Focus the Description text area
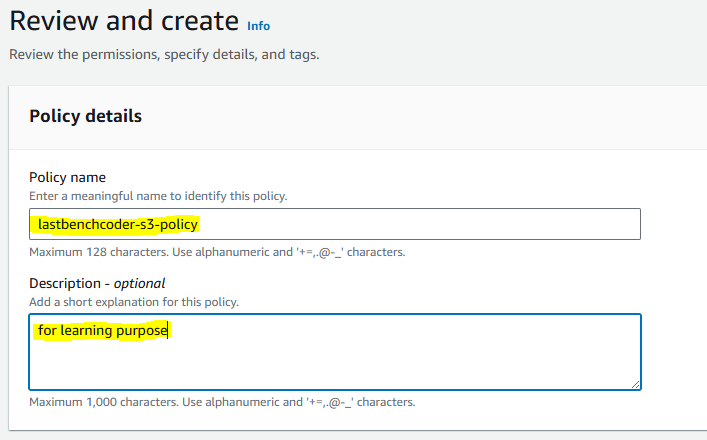 (x=335, y=352)
